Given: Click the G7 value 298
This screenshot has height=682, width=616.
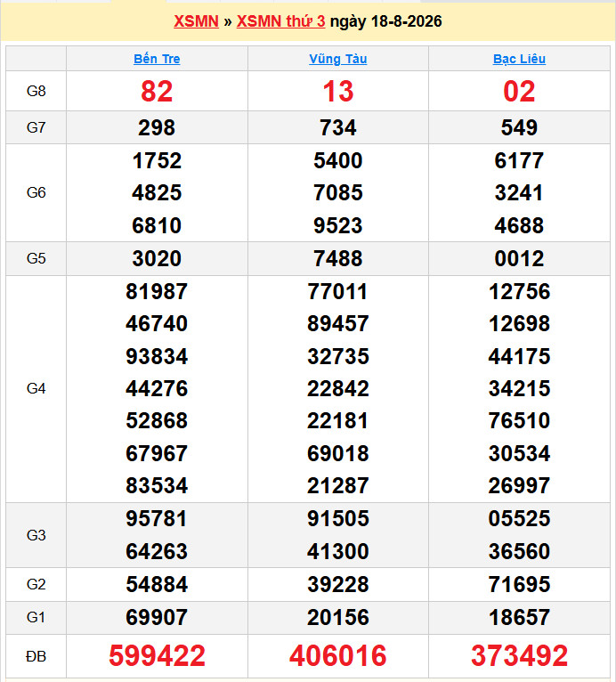Looking at the screenshot, I should click(157, 128).
